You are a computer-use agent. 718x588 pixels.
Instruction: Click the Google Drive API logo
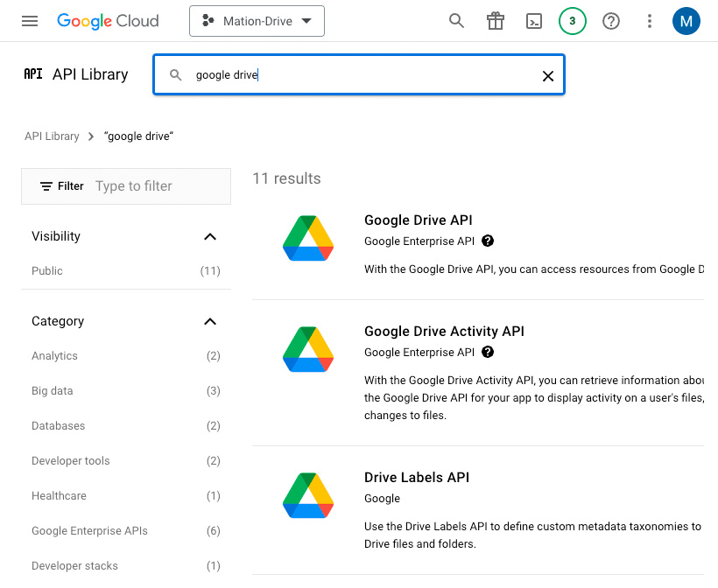pos(308,238)
